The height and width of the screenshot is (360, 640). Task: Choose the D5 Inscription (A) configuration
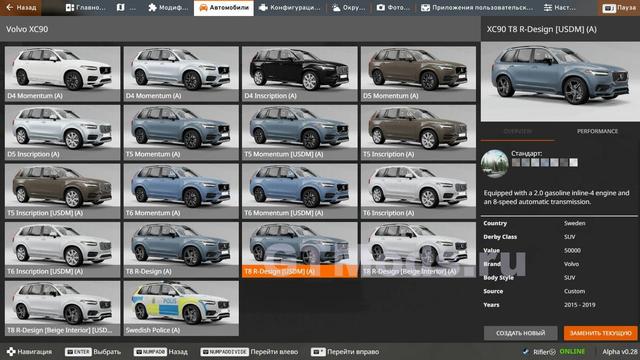click(62, 133)
